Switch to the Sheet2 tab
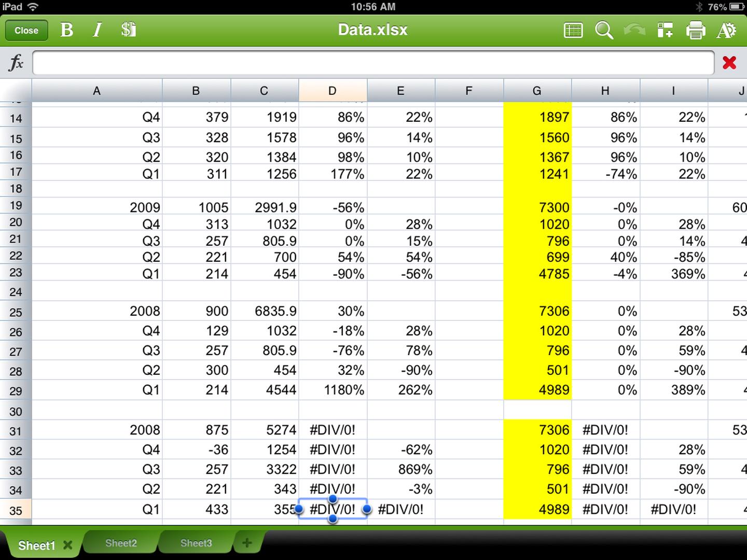Viewport: 747px width, 560px height. (x=120, y=543)
